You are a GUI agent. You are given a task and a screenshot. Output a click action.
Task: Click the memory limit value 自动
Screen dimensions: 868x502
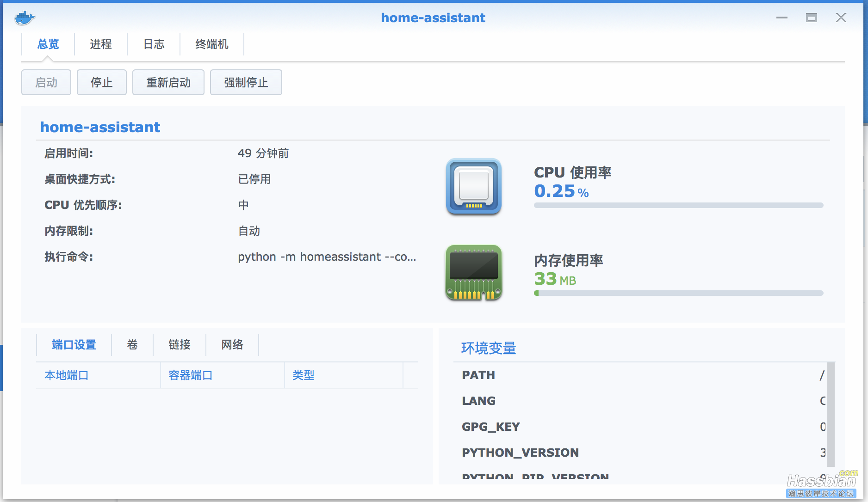click(249, 231)
